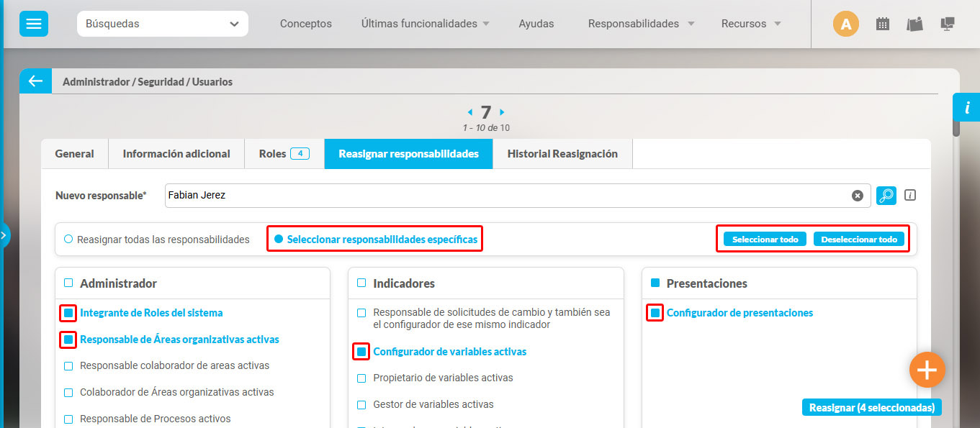
Task: Expand the Recursos dropdown
Action: pyautogui.click(x=750, y=23)
